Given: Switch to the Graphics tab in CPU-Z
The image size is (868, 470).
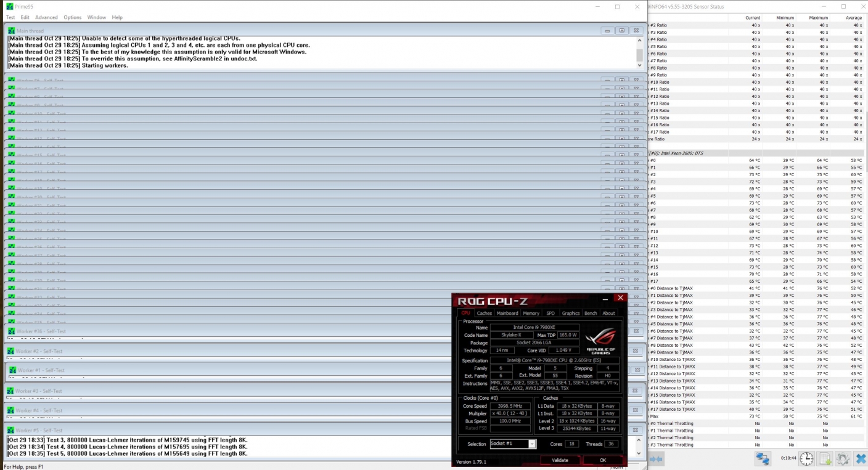Looking at the screenshot, I should 571,313.
